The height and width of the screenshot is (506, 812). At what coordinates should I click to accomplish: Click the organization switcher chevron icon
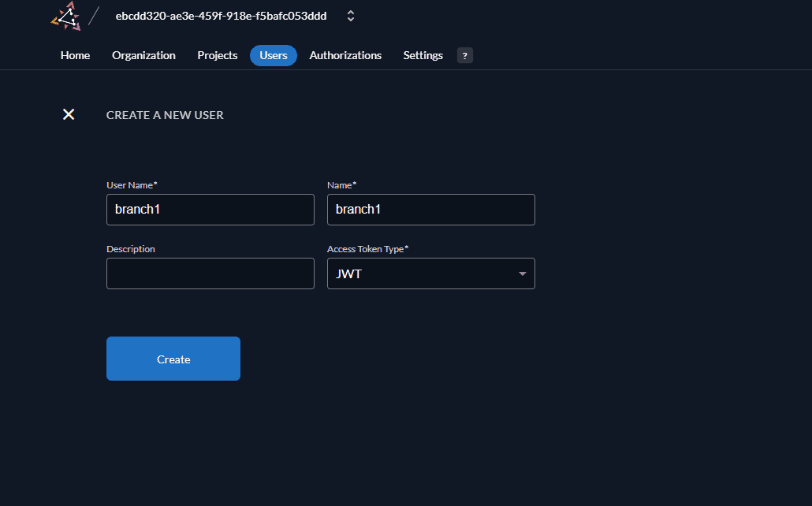(350, 15)
